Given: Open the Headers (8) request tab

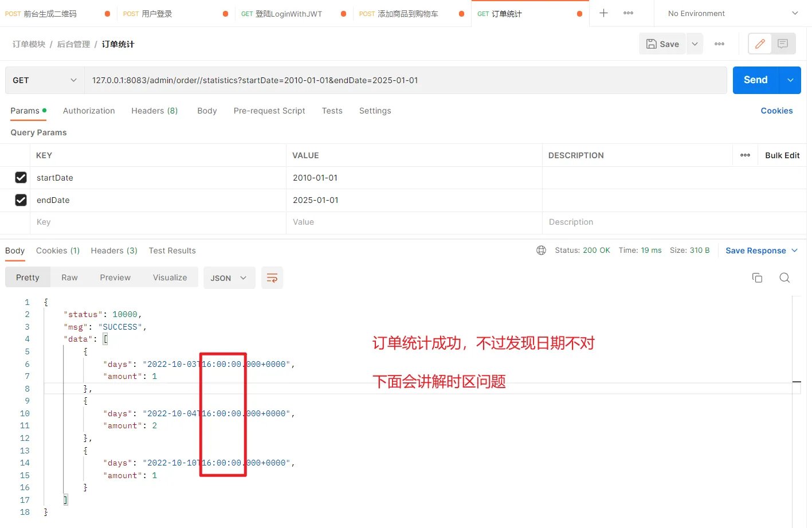Looking at the screenshot, I should (x=155, y=111).
